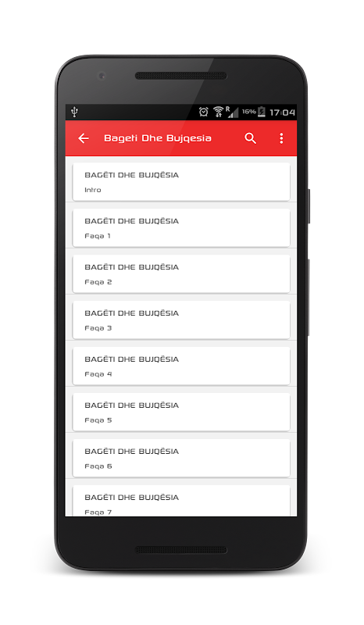
Task: Open the Faqa 2 entry
Action: (181, 274)
